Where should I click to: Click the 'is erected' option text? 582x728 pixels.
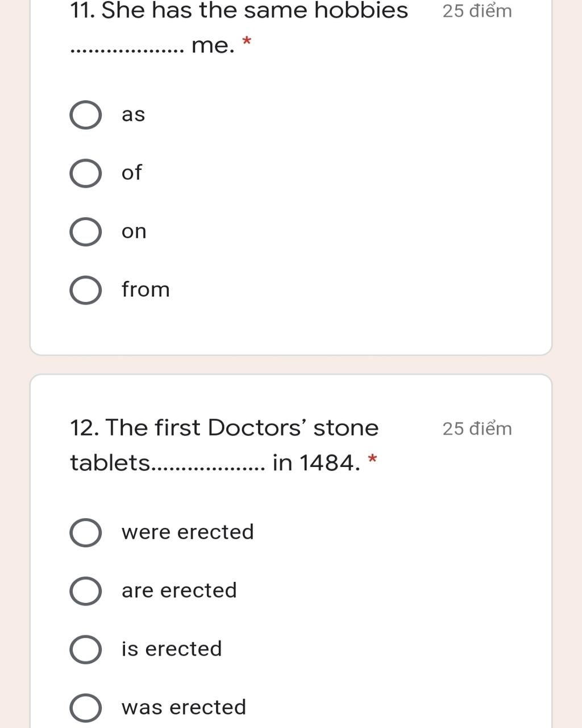[172, 649]
